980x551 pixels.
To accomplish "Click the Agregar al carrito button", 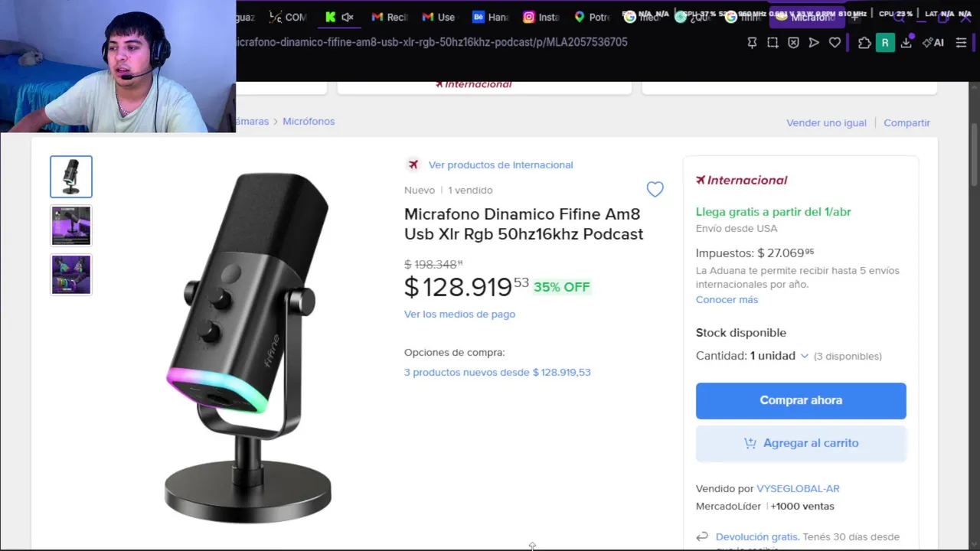I will (x=801, y=443).
